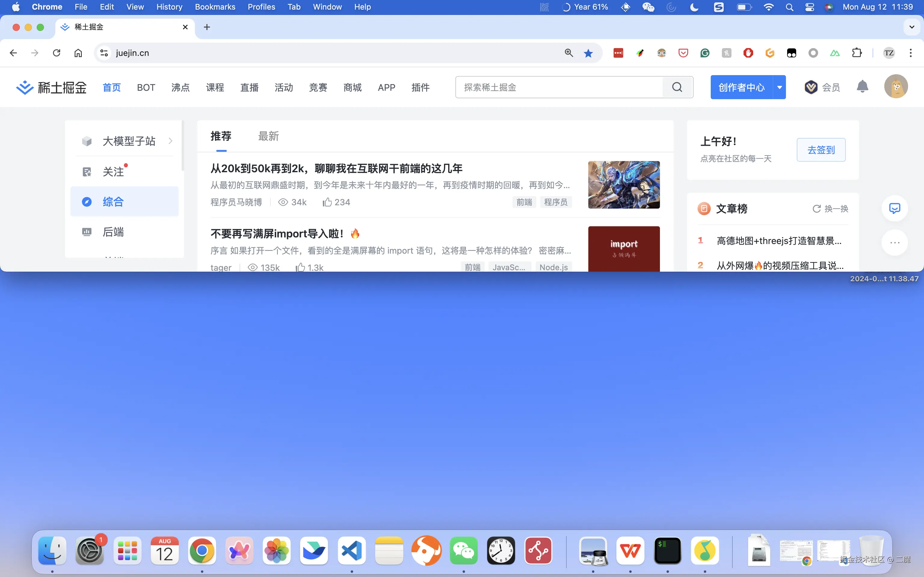Open WeChat from the Dock
The width and height of the screenshot is (924, 577).
coord(464,550)
